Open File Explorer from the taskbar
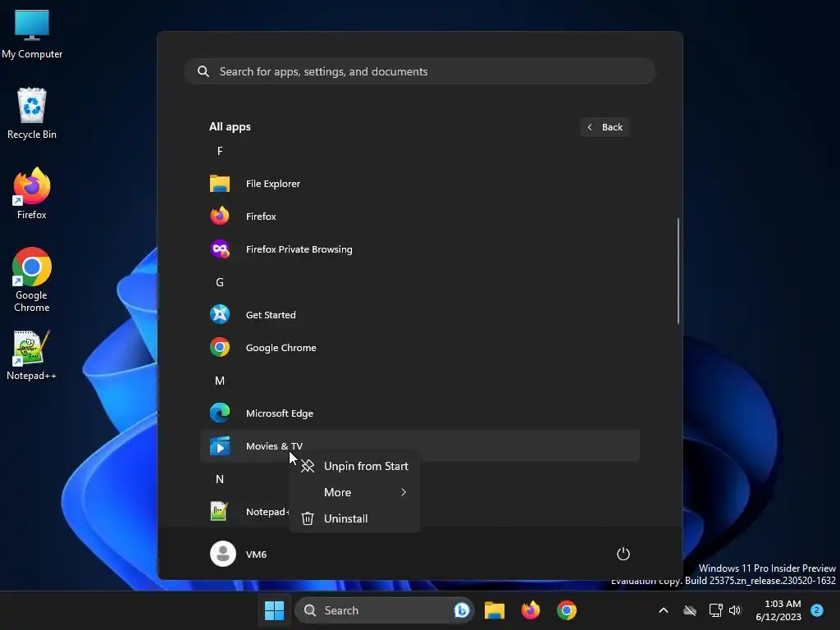Image resolution: width=840 pixels, height=630 pixels. pos(495,610)
